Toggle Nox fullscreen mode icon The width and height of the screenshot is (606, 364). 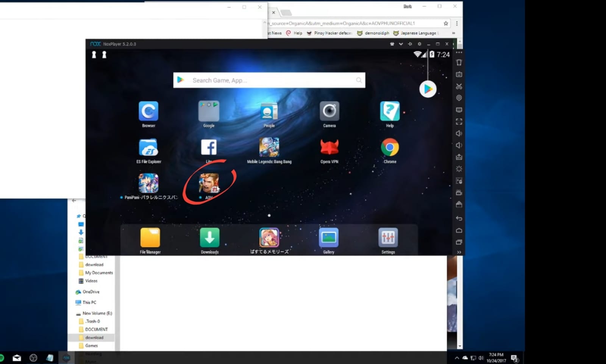459,122
